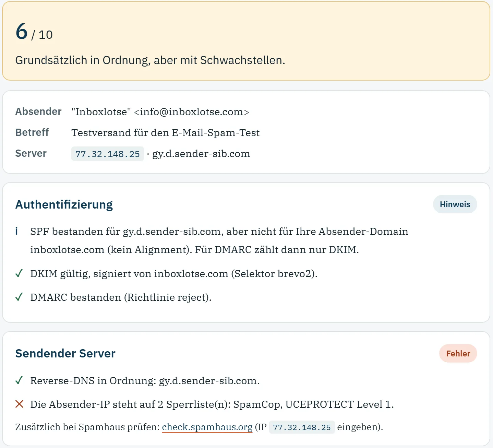Click the checkmark icon next to DKIM gültig
493x448 pixels.
click(19, 273)
